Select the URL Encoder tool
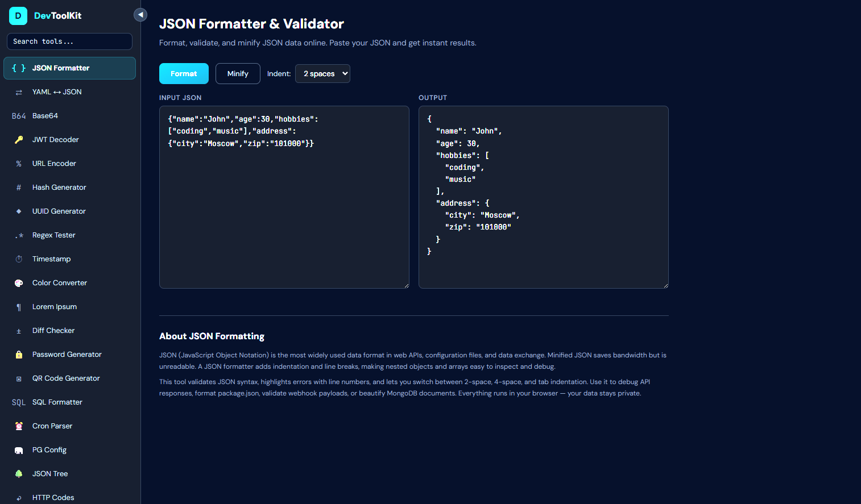 point(54,163)
